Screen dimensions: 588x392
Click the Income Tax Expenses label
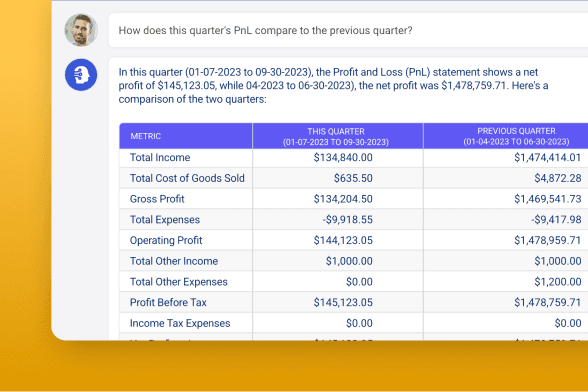tap(180, 323)
